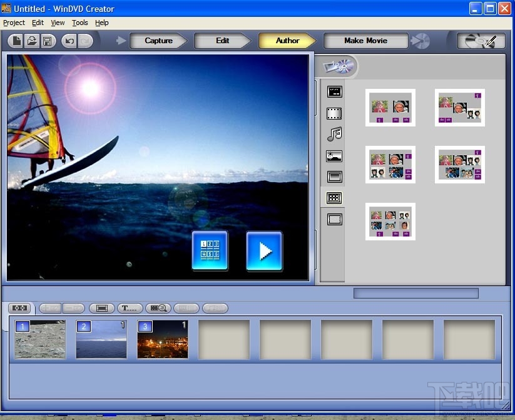This screenshot has width=515, height=420.
Task: Click the blue chapter grid button in preview
Action: pyautogui.click(x=210, y=251)
